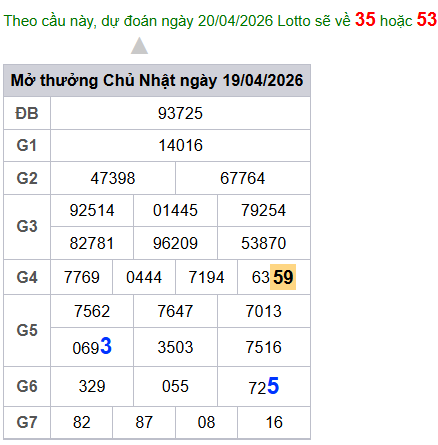The image size is (438, 445).
Task: Select the ĐB row label
Action: pos(27,113)
